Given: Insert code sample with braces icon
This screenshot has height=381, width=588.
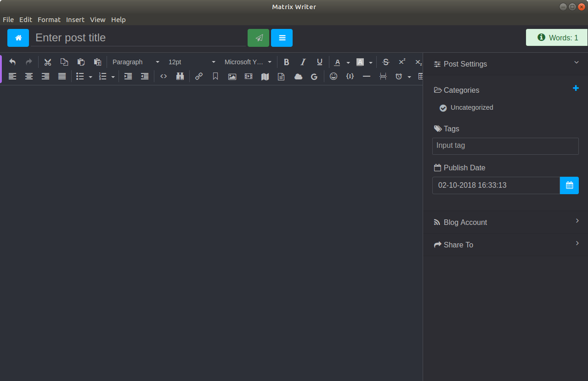Looking at the screenshot, I should 350,77.
